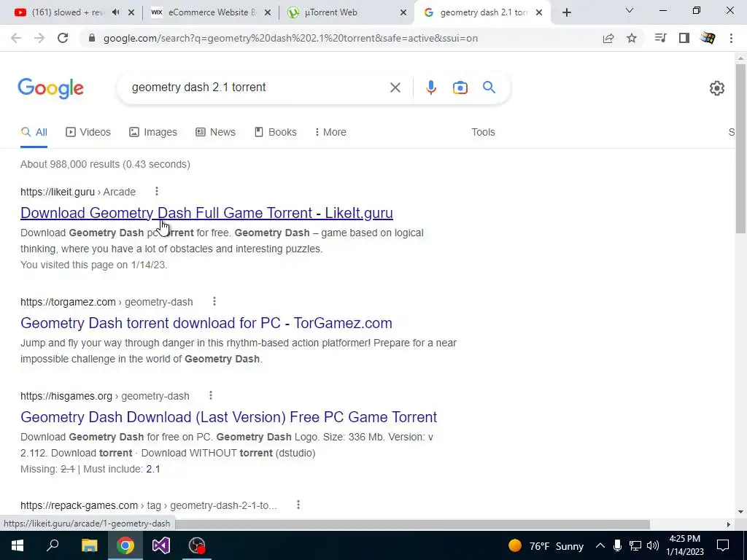Open File Explorer from taskbar
Image resolution: width=747 pixels, height=560 pixels.
89,545
